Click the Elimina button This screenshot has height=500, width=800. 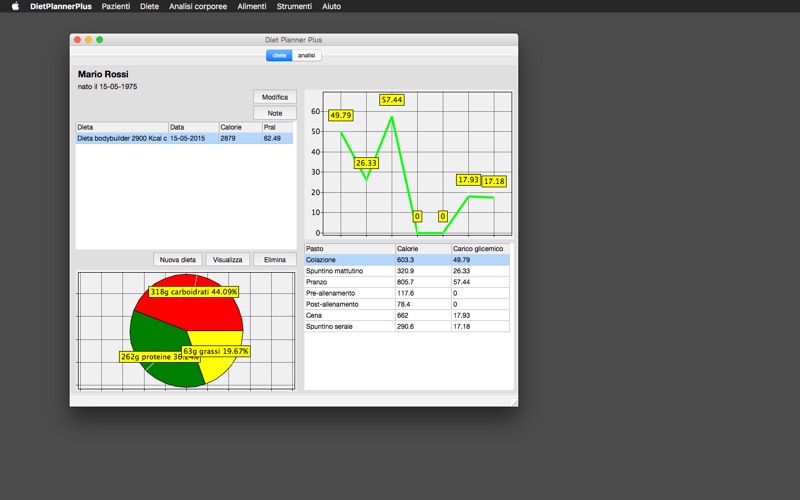point(274,260)
